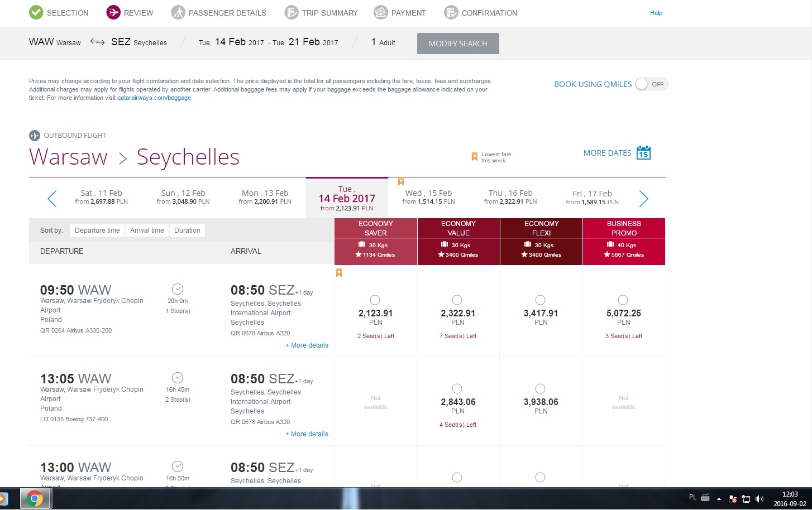Click the green Selection checkmark step icon
Viewport: 812px width, 510px height.
(36, 12)
